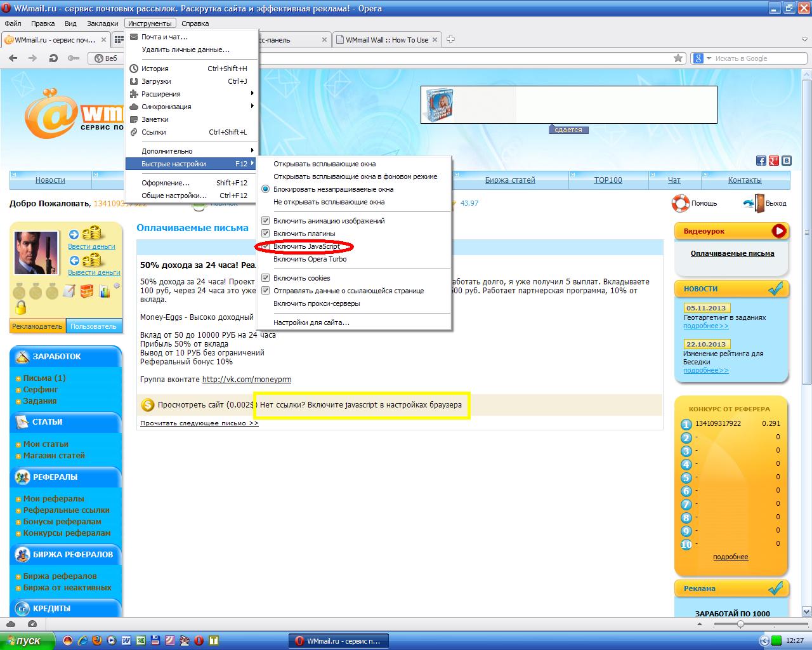Open the Google search engine dropdown arrow
812x650 pixels.
click(x=709, y=58)
